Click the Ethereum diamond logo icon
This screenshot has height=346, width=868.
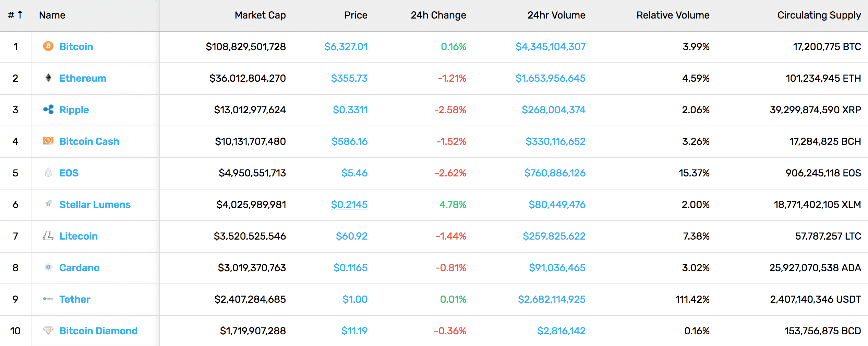click(x=48, y=78)
